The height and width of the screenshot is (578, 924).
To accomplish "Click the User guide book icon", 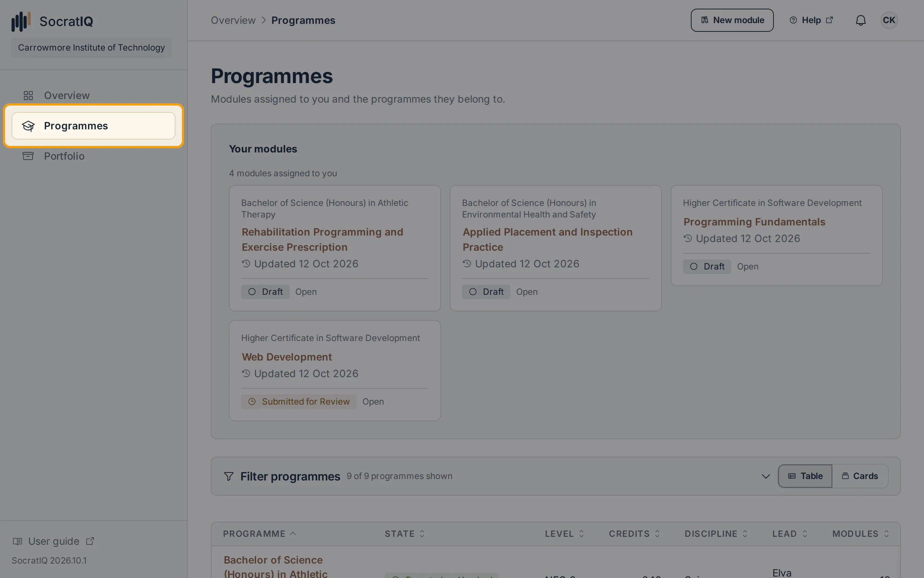I will coord(17,541).
